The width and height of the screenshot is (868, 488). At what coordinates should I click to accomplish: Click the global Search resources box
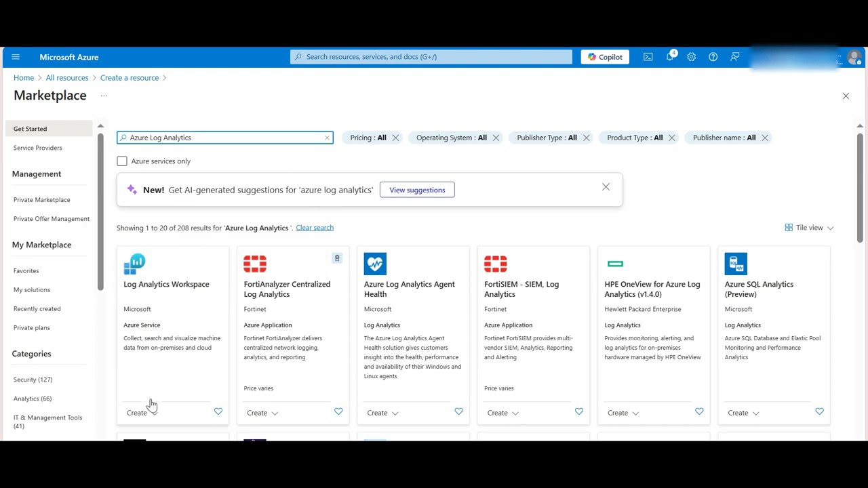pyautogui.click(x=431, y=57)
